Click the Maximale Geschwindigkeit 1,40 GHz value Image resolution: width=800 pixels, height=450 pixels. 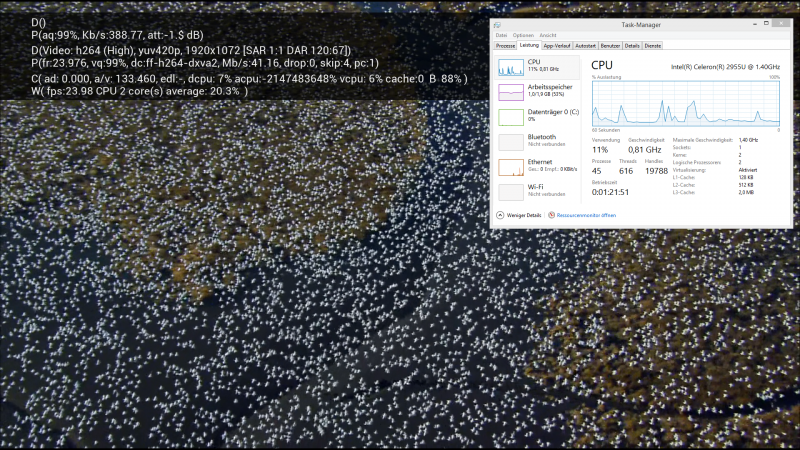coord(748,140)
